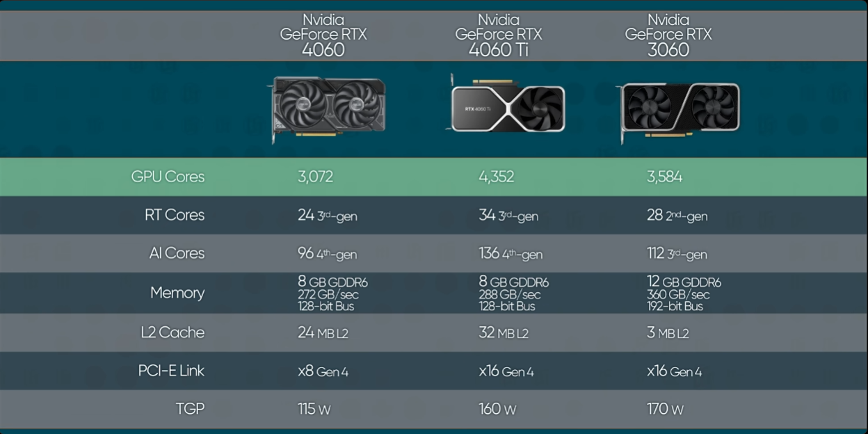Click the L2 Cache value '3 MB L2'
The width and height of the screenshot is (868, 434).
click(x=668, y=333)
